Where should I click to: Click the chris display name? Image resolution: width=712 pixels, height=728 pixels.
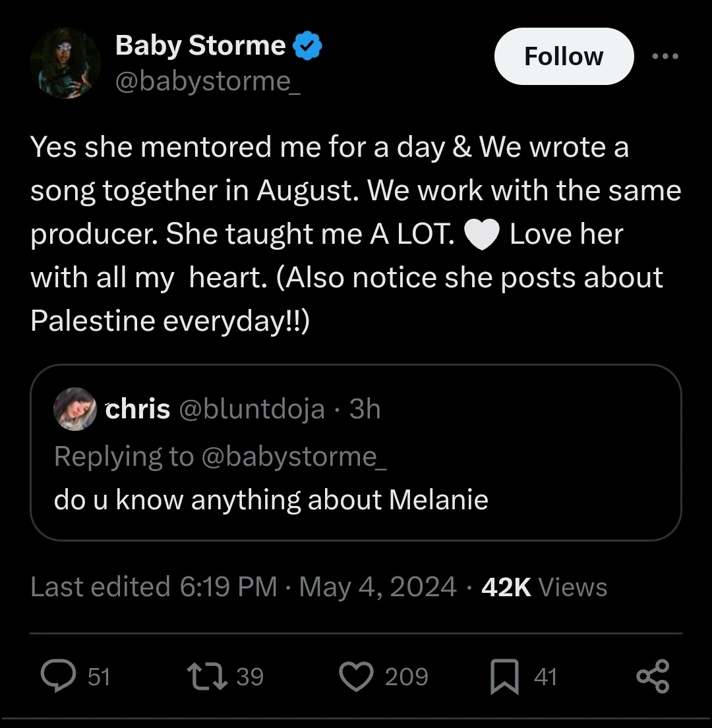click(x=137, y=410)
